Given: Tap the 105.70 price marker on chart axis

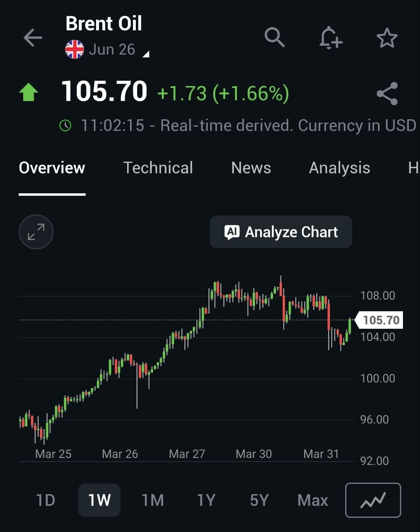Looking at the screenshot, I should coord(380,320).
